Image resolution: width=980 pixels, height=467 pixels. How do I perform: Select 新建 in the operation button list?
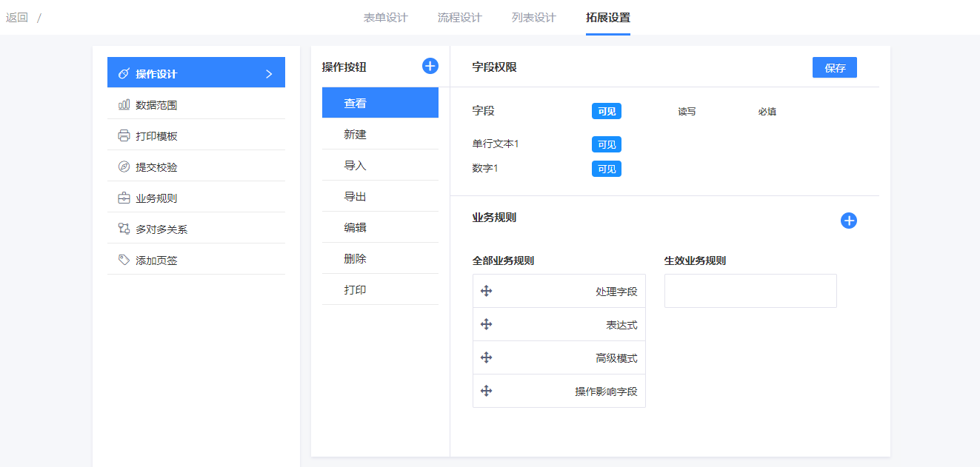[x=355, y=135]
